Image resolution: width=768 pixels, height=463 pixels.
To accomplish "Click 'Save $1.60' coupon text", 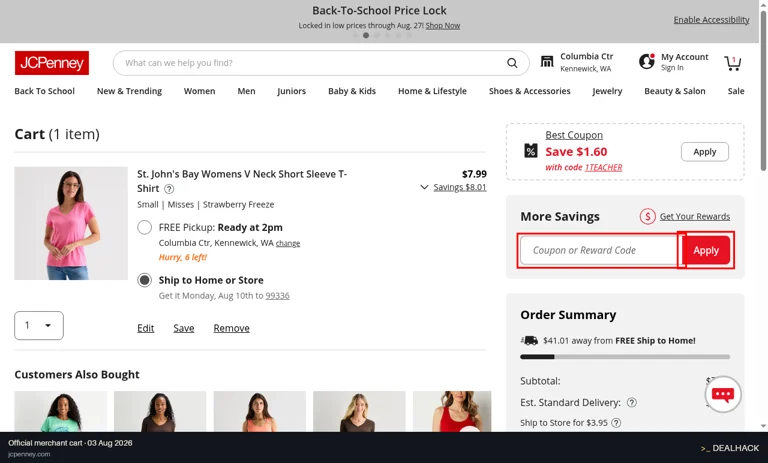I will [x=576, y=152].
